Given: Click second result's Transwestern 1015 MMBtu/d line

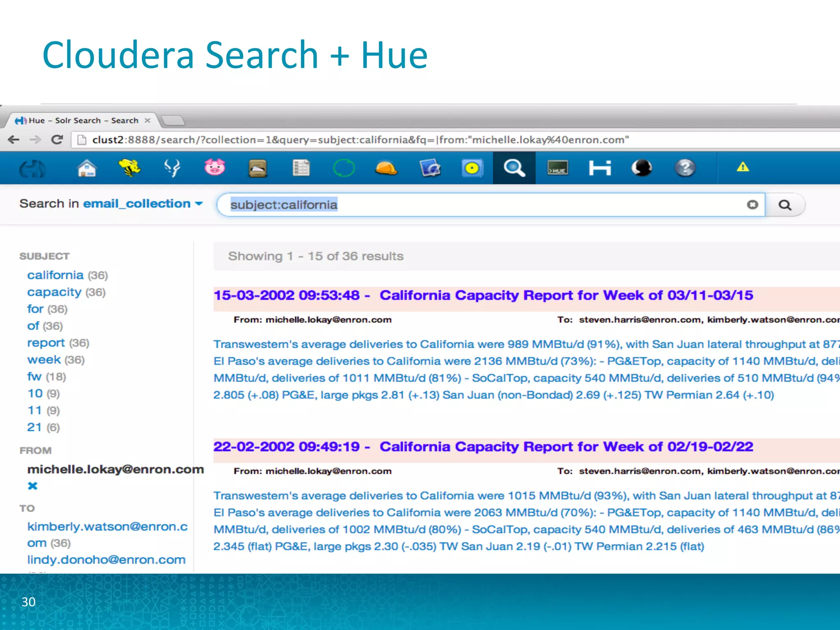Looking at the screenshot, I should (527, 496).
